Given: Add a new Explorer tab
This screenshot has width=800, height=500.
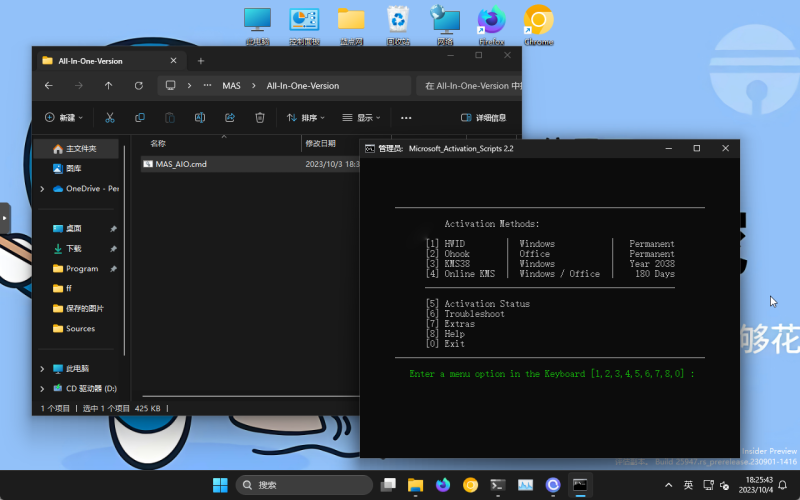Looking at the screenshot, I should point(201,61).
